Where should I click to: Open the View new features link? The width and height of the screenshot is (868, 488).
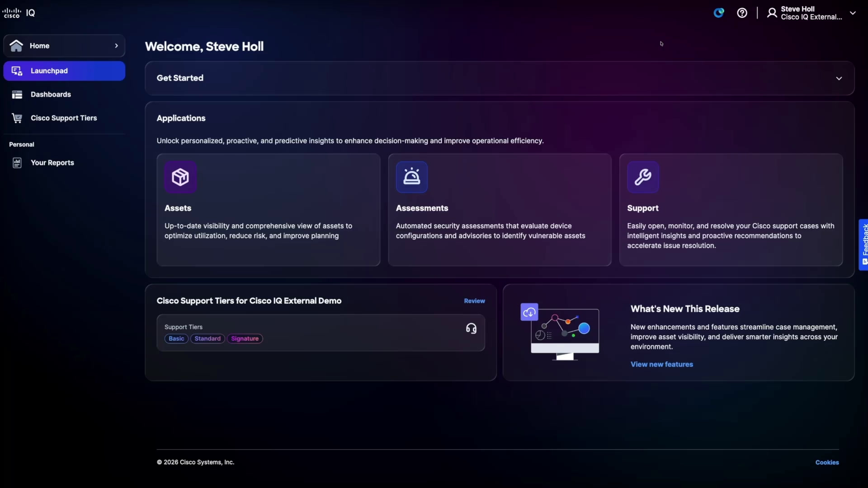pyautogui.click(x=661, y=364)
